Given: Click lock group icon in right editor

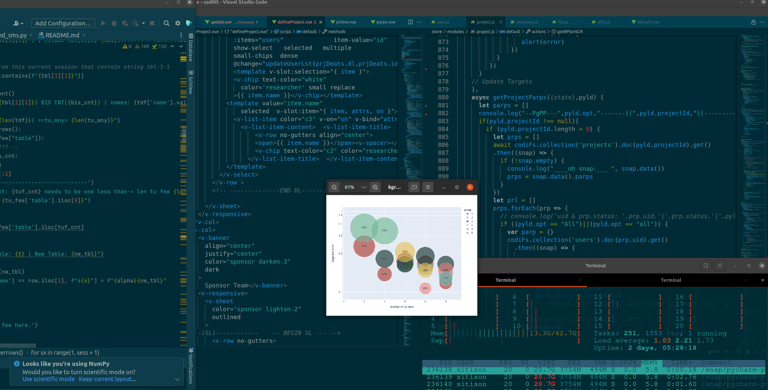Looking at the screenshot, I should point(753,22).
